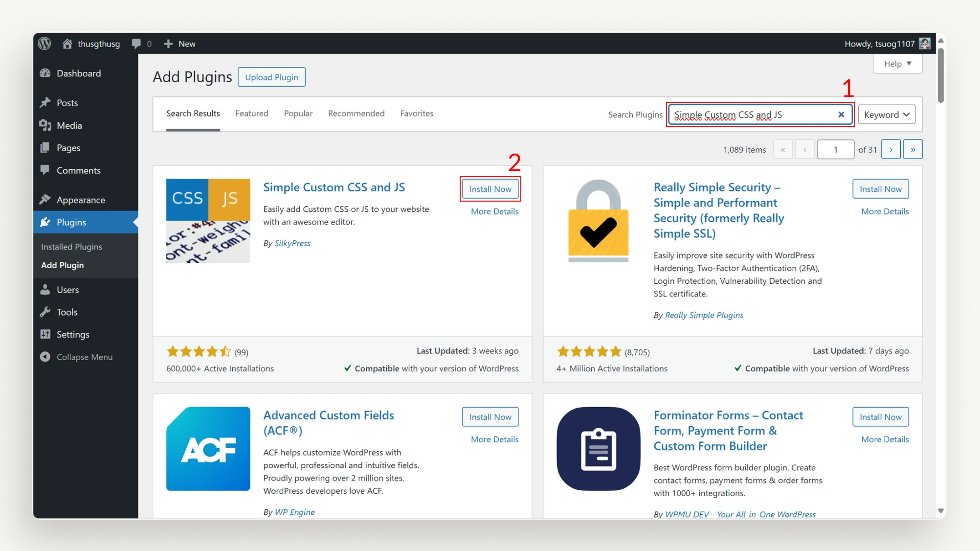
Task: Open the Users icon in sidebar
Action: coord(45,290)
